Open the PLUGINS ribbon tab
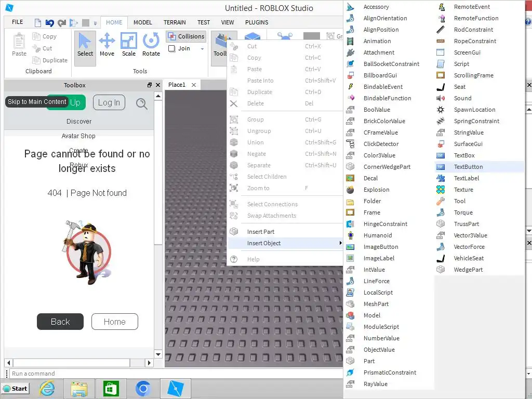This screenshot has width=532, height=399. click(x=257, y=22)
